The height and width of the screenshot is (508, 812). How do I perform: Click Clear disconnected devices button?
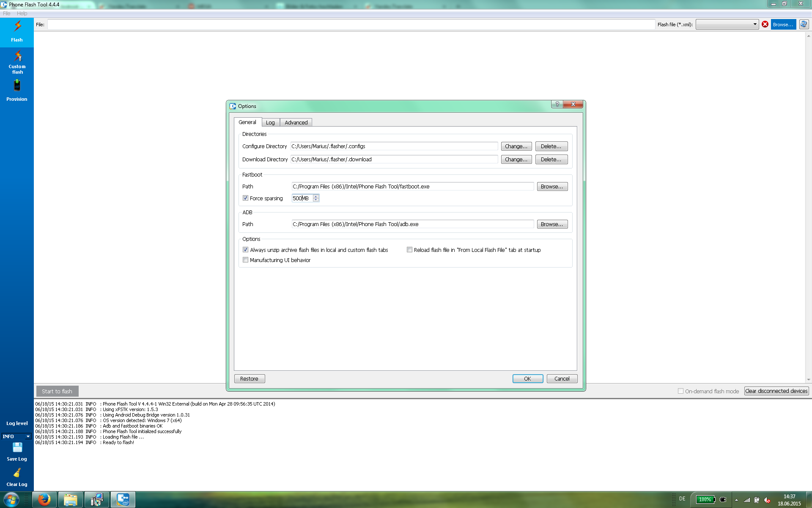pos(776,391)
